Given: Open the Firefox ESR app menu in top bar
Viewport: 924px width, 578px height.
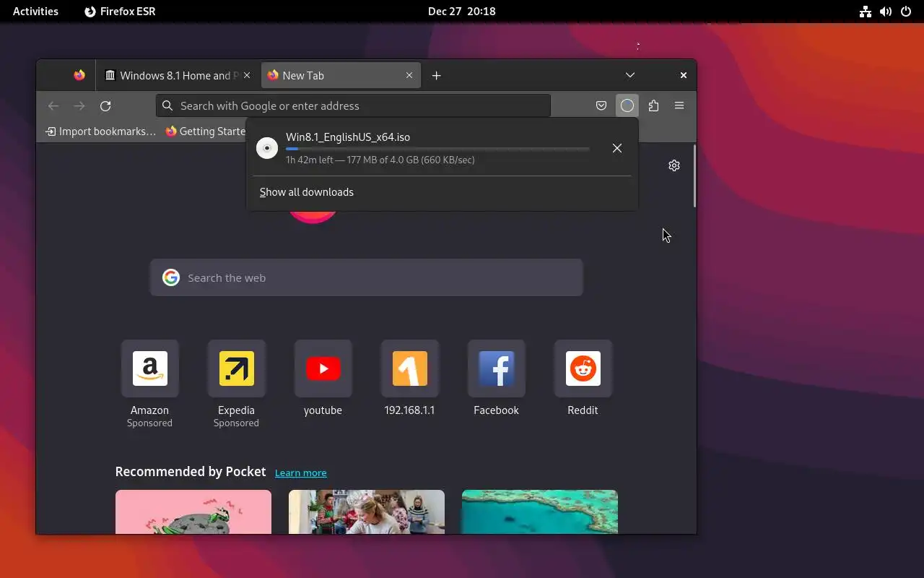Looking at the screenshot, I should (120, 11).
